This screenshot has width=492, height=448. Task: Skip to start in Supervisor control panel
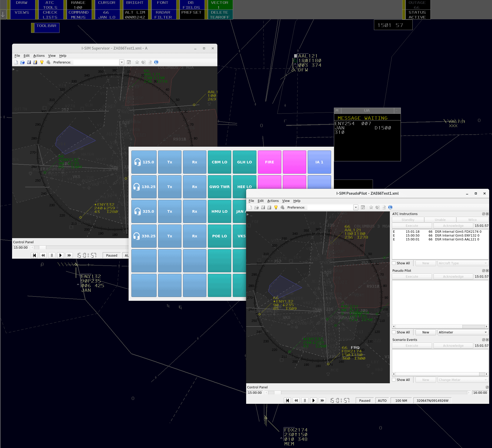34,255
